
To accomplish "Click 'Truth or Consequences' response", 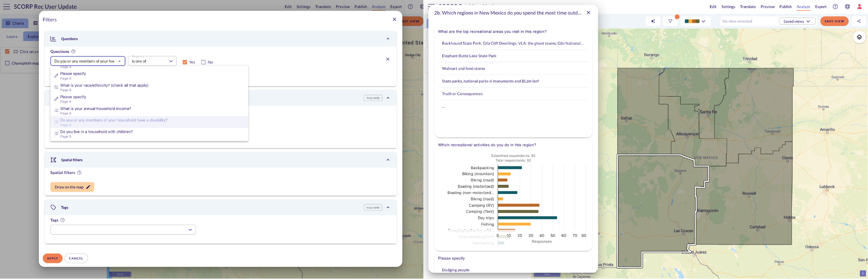I will (x=462, y=94).
